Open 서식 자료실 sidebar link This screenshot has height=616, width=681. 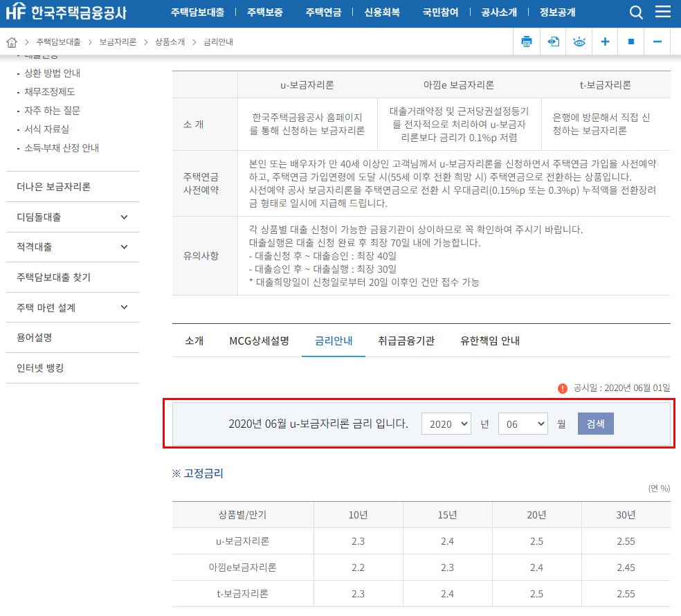(x=46, y=129)
